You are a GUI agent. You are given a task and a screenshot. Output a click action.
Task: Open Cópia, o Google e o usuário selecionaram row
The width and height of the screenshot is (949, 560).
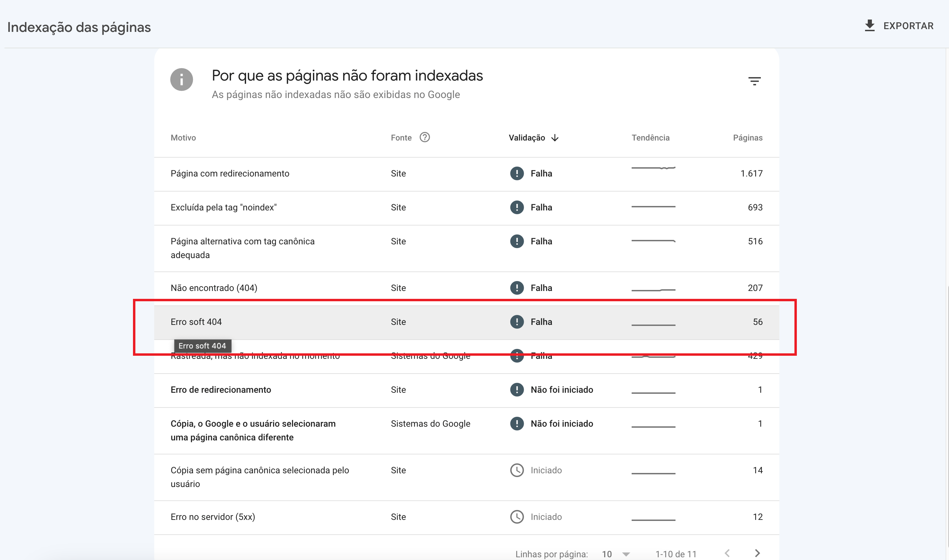click(x=466, y=430)
